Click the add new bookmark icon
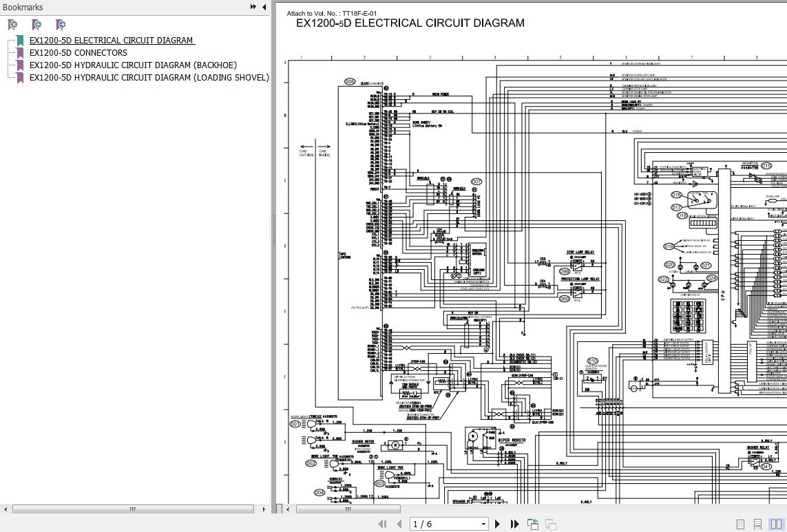Image resolution: width=787 pixels, height=532 pixels. 36,25
